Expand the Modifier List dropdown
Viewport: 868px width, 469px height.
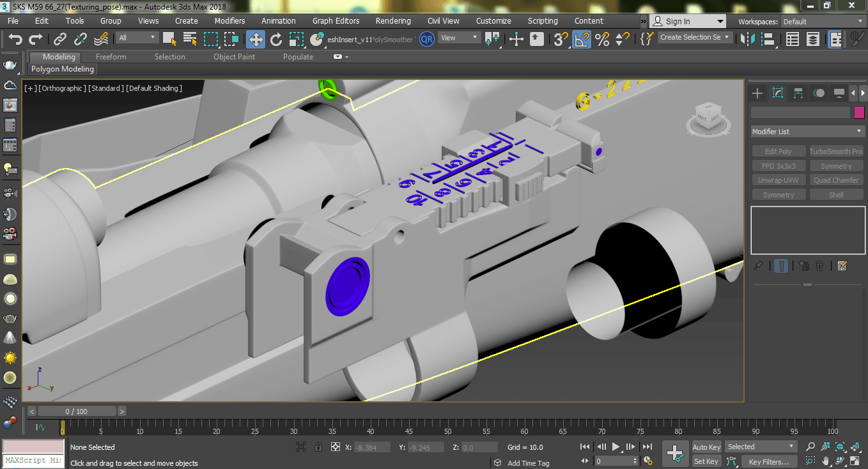tap(807, 132)
